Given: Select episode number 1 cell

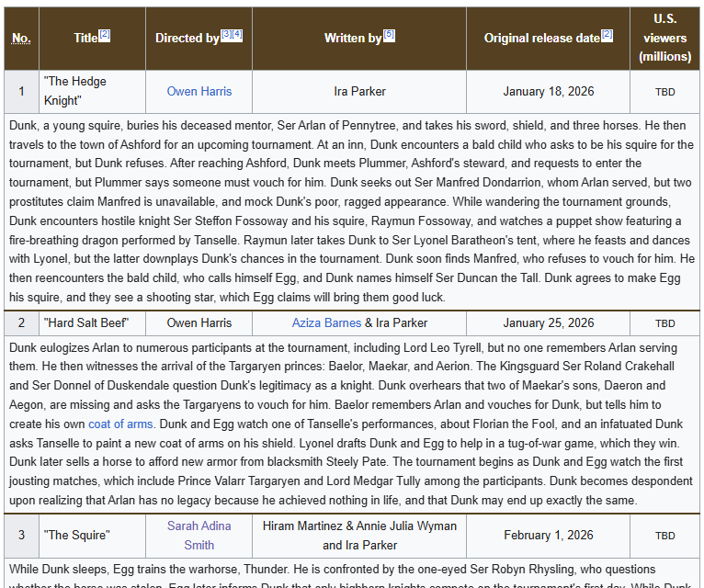Looking at the screenshot, I should pyautogui.click(x=21, y=92).
